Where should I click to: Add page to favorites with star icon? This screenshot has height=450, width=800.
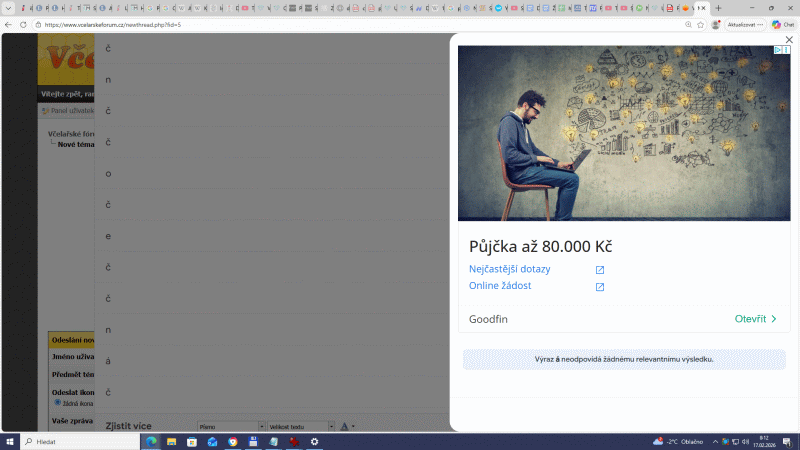(701, 24)
